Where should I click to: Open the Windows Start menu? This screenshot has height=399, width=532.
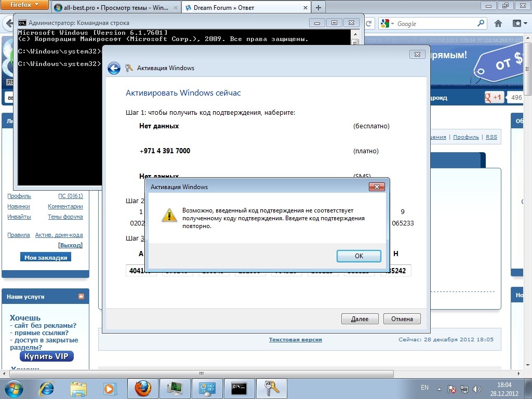click(14, 389)
